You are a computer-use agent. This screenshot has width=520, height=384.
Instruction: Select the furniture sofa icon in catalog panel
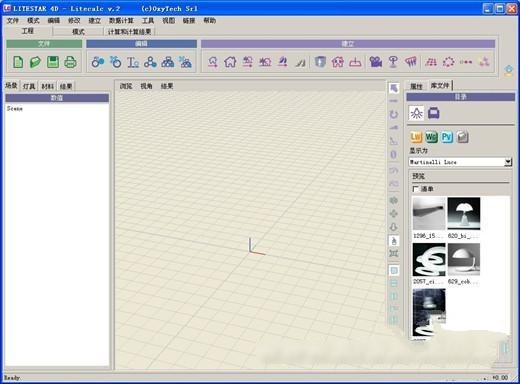pyautogui.click(x=433, y=113)
